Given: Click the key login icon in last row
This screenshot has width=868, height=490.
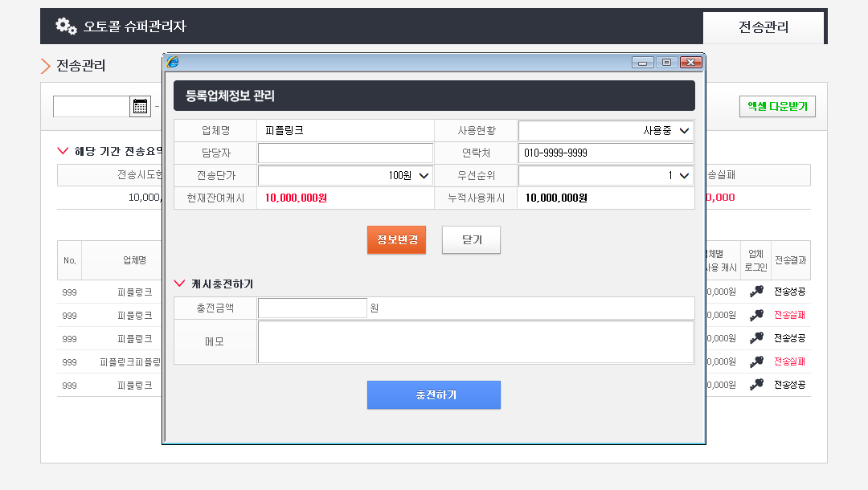Looking at the screenshot, I should coord(755,385).
